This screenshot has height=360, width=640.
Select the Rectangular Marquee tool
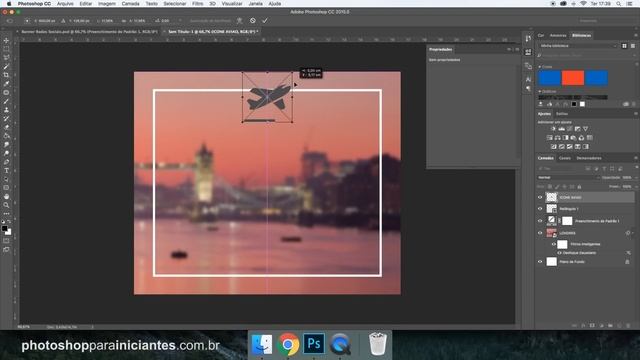[x=6, y=49]
